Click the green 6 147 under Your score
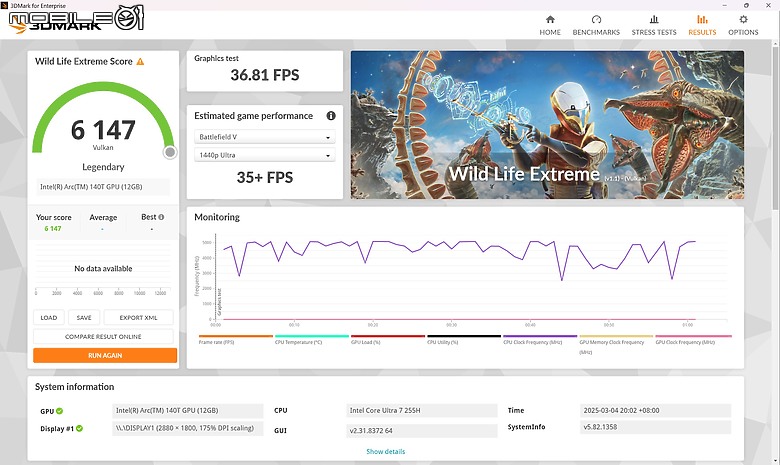Image resolution: width=780 pixels, height=465 pixels. 53,229
